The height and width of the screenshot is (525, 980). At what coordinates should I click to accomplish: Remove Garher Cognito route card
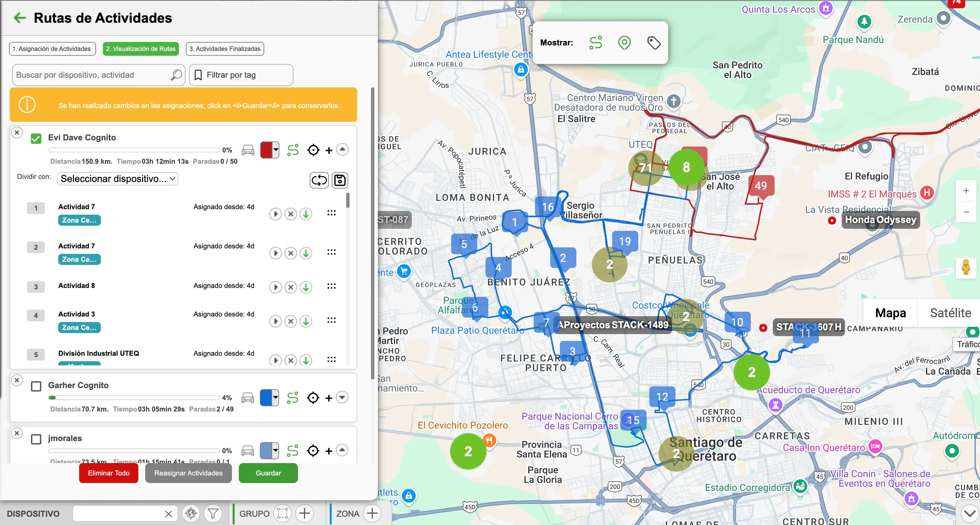(17, 380)
